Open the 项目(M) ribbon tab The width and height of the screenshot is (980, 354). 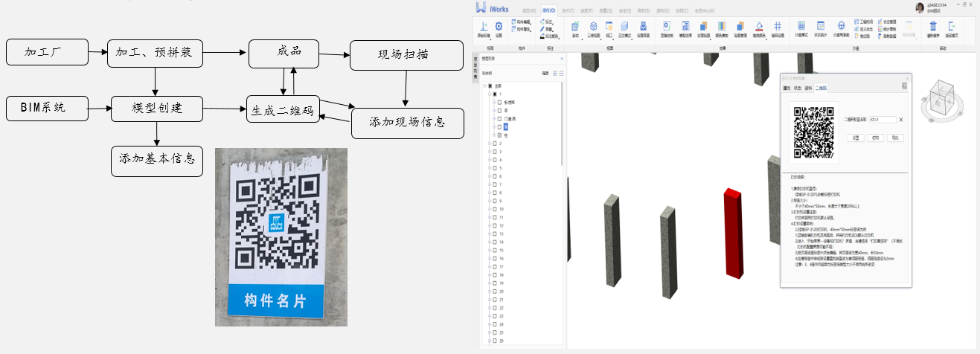(x=529, y=10)
